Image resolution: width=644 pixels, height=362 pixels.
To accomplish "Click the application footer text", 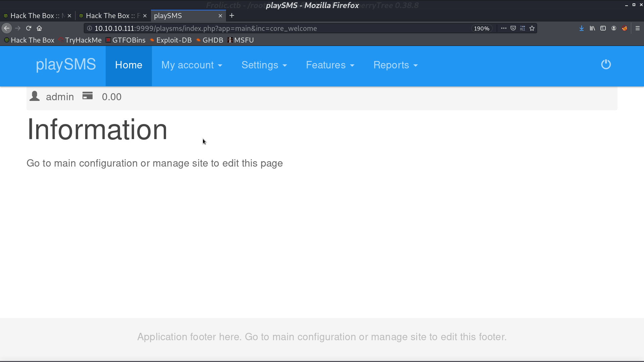I will click(322, 337).
